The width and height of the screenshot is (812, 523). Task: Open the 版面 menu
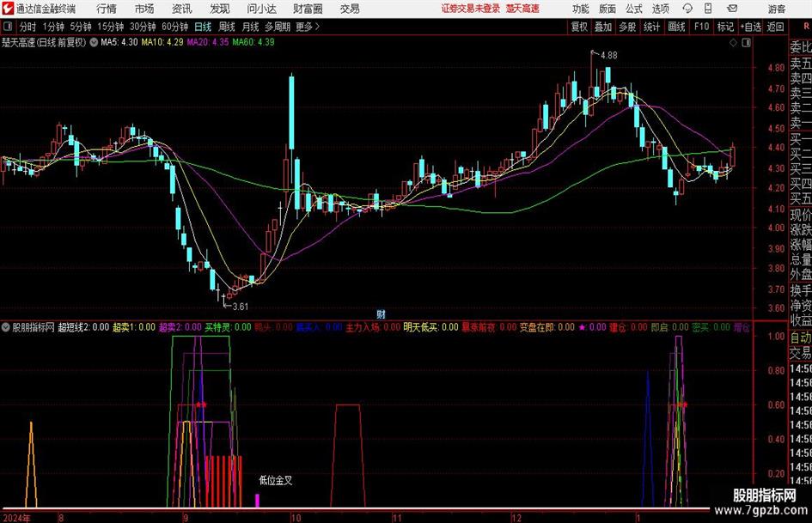point(607,9)
